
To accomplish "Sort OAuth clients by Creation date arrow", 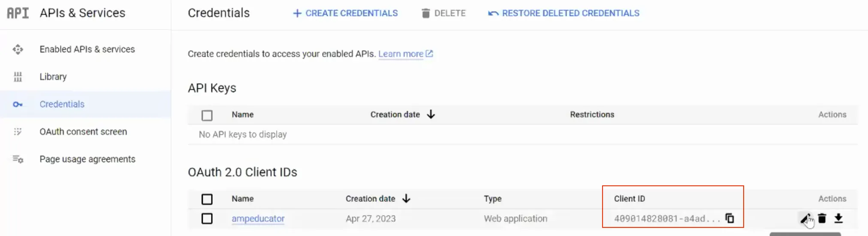I will point(406,199).
